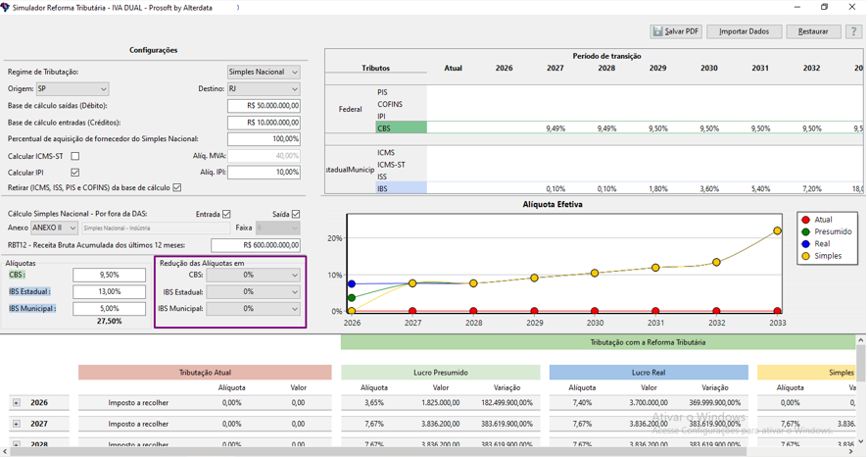Open the Origem state dropdown
Image resolution: width=868 pixels, height=457 pixels.
coord(72,89)
